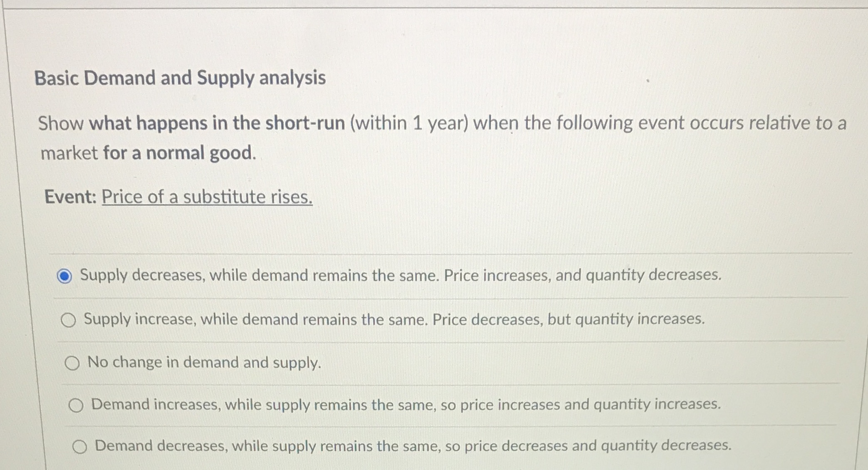The height and width of the screenshot is (470, 868).
Task: Click the bolded 'what happens in the short-run' text
Action: click(x=216, y=123)
